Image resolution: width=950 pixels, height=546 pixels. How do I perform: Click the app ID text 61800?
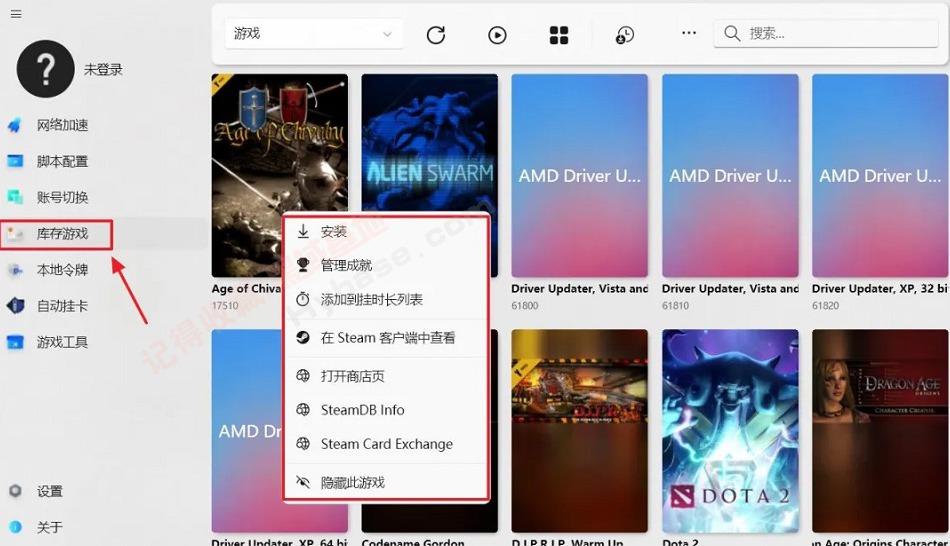pos(525,306)
